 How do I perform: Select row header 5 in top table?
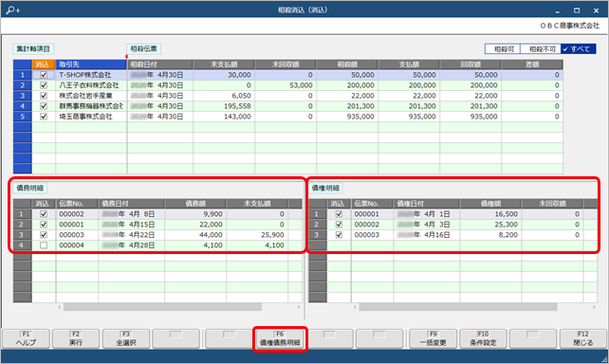tap(22, 117)
